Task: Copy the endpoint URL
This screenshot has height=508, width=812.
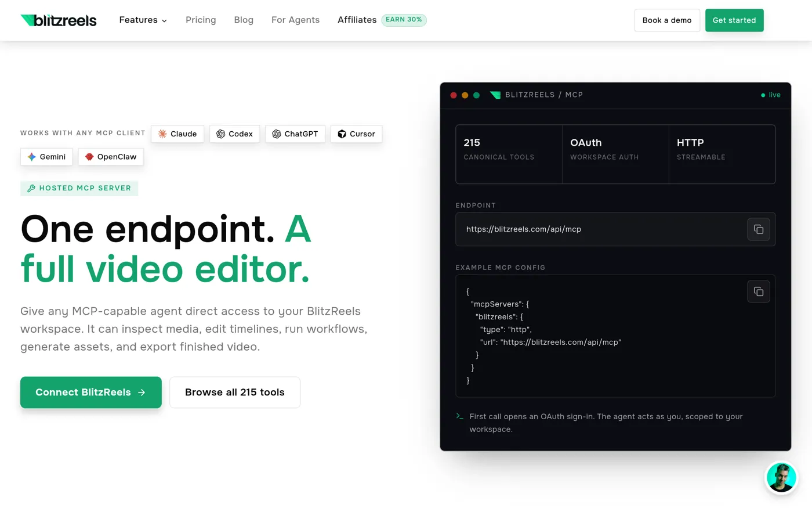Action: (758, 229)
